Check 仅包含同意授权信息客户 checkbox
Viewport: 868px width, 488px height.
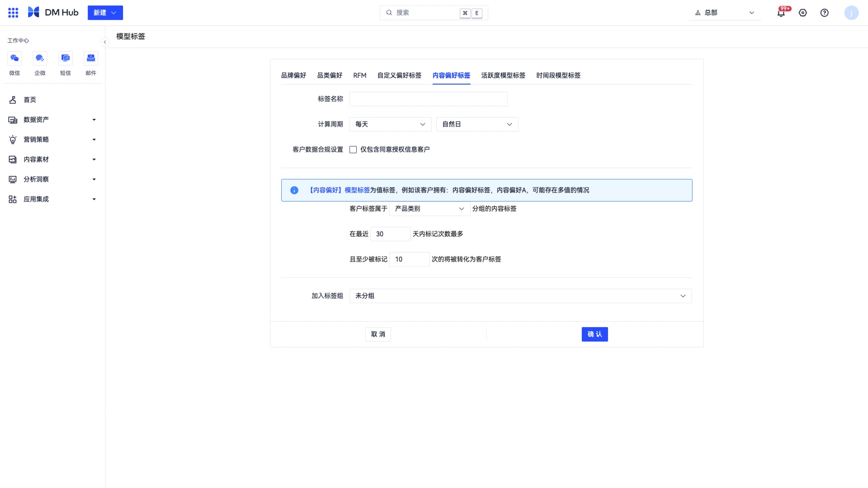click(353, 150)
